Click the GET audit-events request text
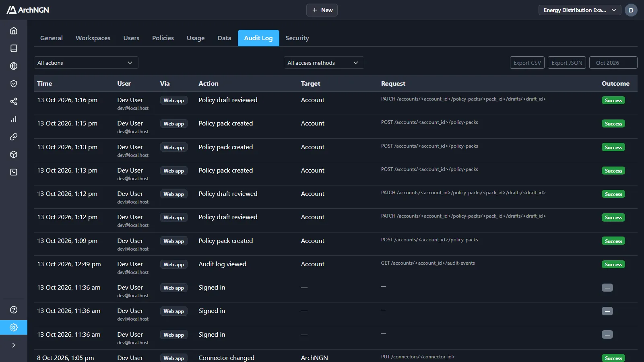644x362 pixels. pyautogui.click(x=428, y=263)
